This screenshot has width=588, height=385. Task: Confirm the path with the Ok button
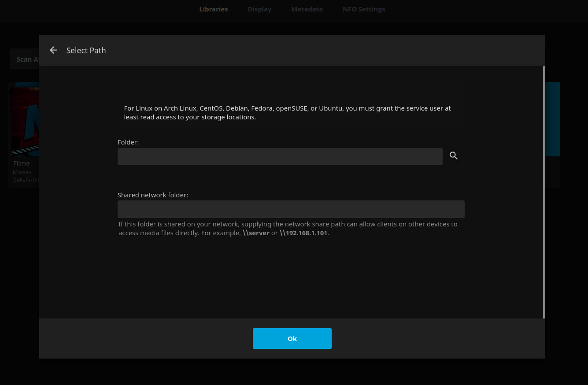pyautogui.click(x=292, y=338)
